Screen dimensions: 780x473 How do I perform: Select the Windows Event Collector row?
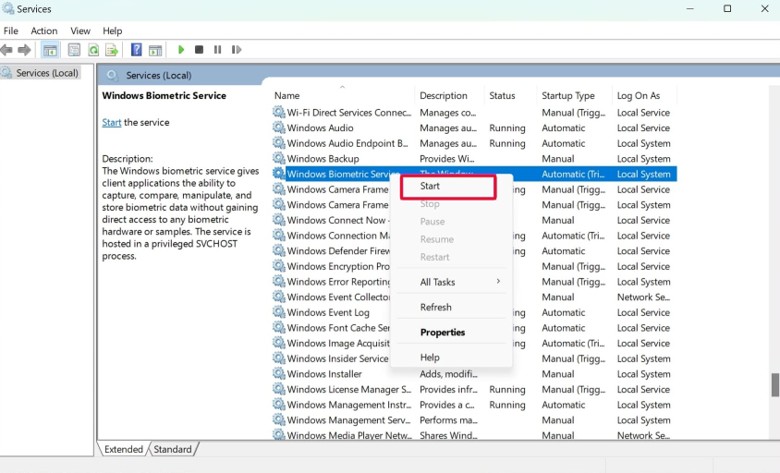click(474, 297)
